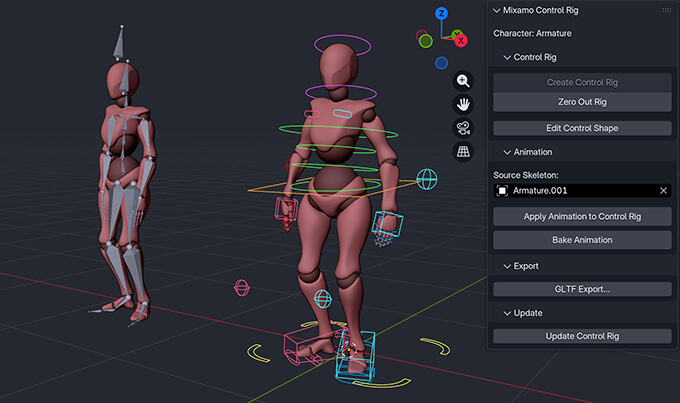Click the zoom view magnifier icon
This screenshot has width=680, height=403.
463,81
